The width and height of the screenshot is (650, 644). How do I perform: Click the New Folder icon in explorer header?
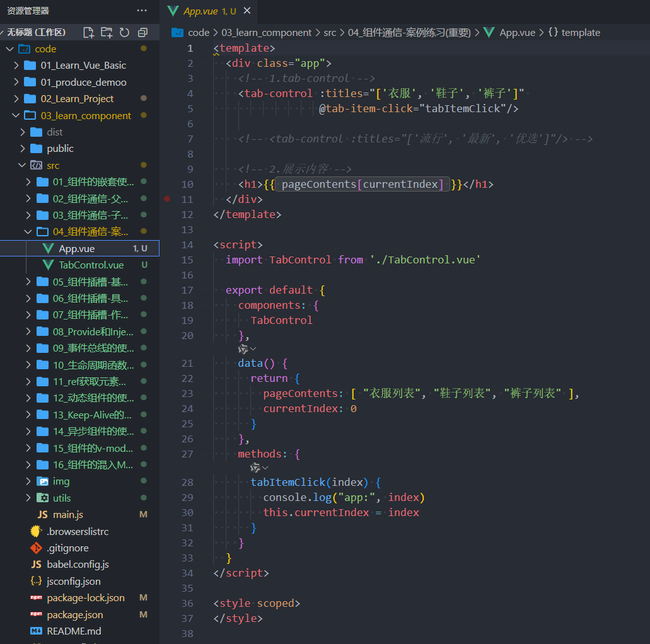(107, 32)
